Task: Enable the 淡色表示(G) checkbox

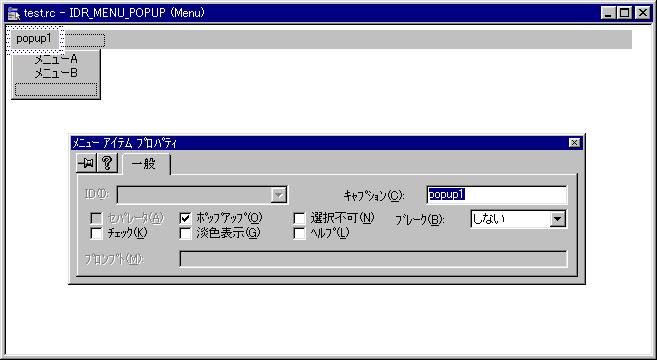Action: pos(185,233)
